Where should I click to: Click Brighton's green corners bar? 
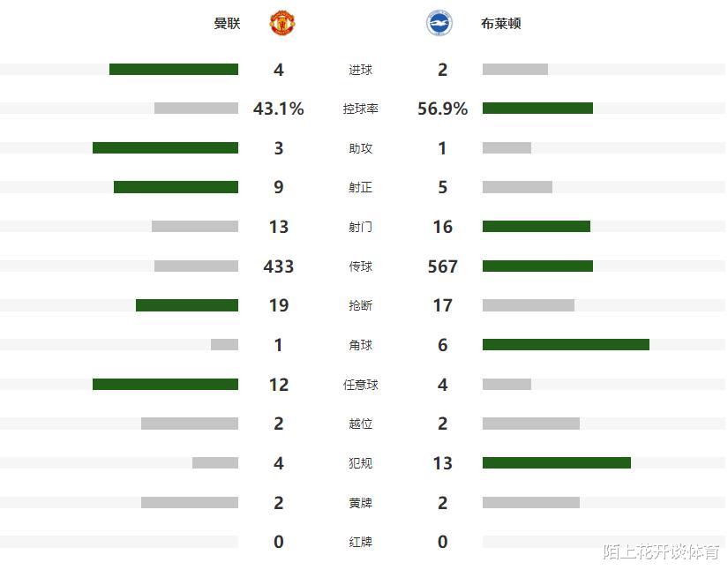[x=566, y=344]
